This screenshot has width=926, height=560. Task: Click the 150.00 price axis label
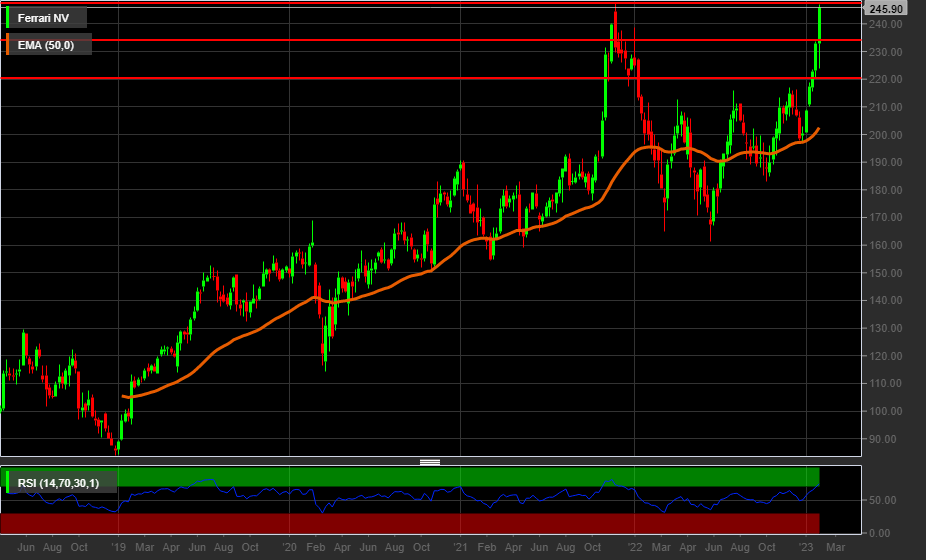[885, 273]
